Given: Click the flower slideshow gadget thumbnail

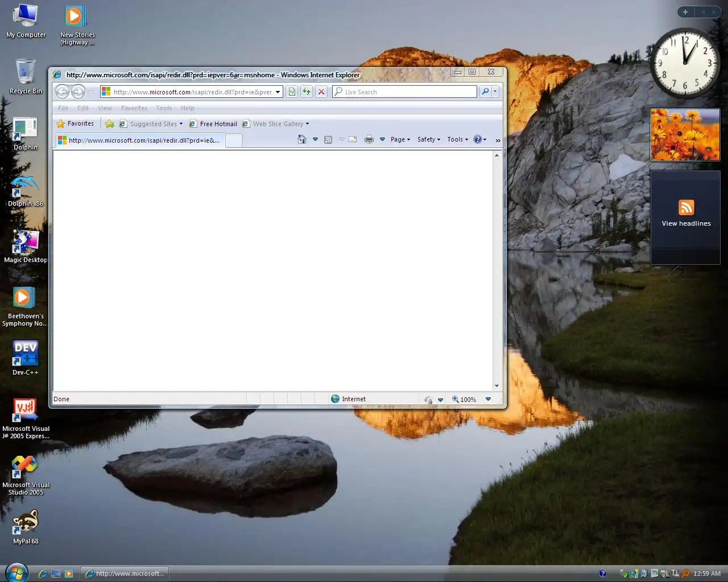Looking at the screenshot, I should pyautogui.click(x=685, y=135).
